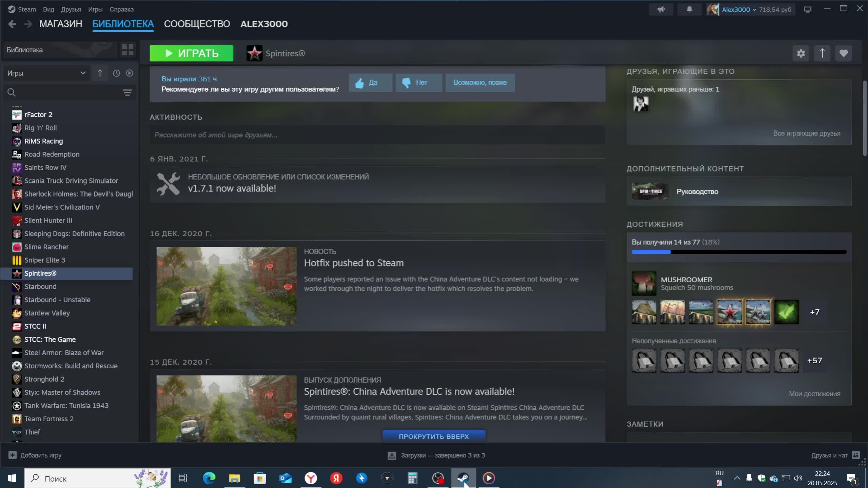This screenshot has width=868, height=488.
Task: Open notifications bell icon
Action: [x=689, y=9]
